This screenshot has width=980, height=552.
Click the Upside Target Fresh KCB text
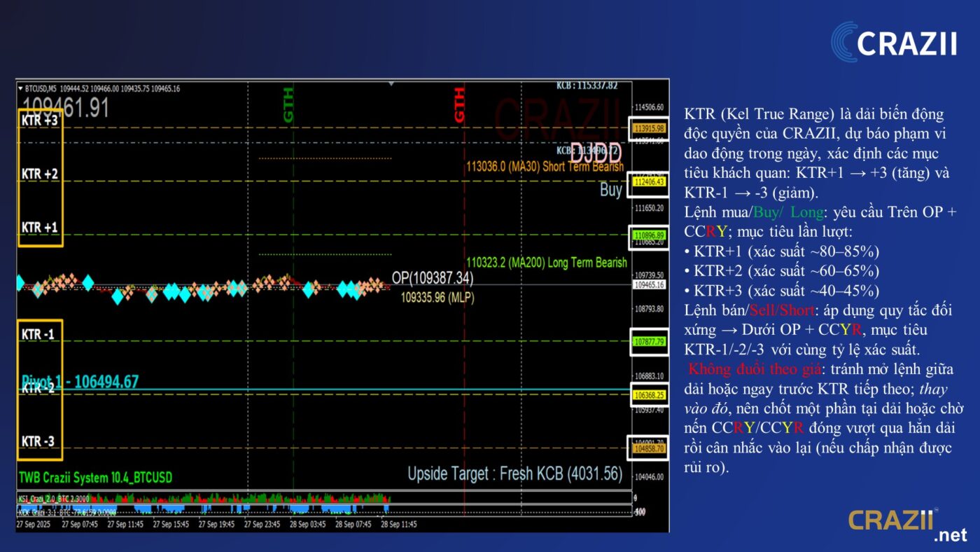pos(514,474)
